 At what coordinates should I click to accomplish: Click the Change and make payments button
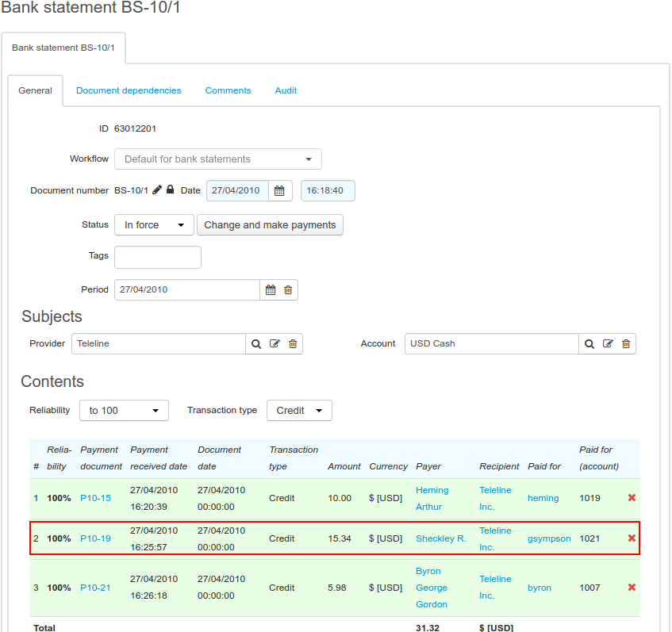(x=270, y=225)
